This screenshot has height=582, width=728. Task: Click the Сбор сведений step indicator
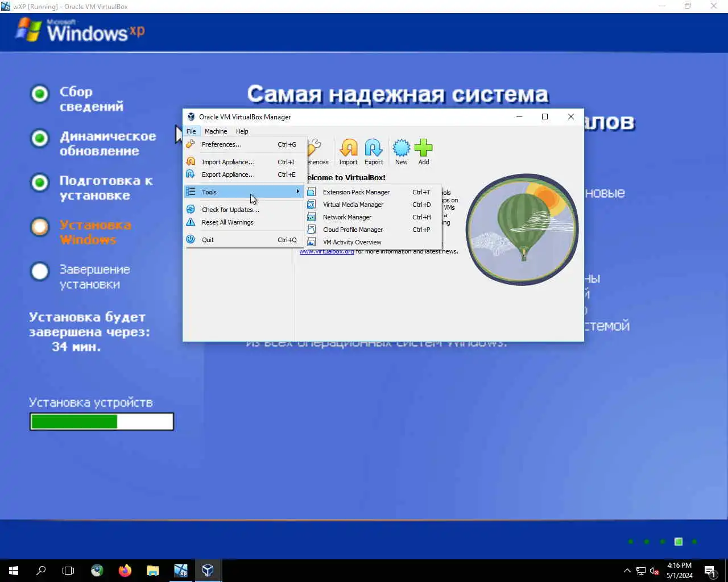pyautogui.click(x=40, y=94)
